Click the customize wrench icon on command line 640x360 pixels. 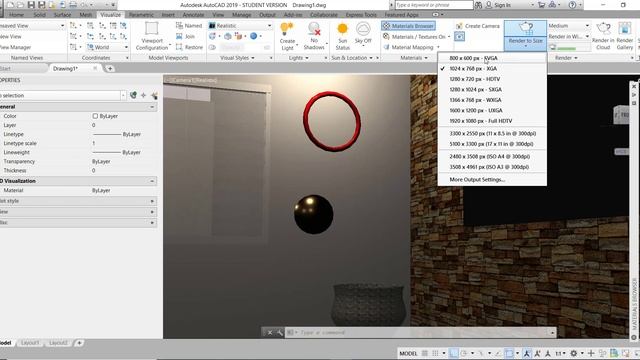point(280,333)
